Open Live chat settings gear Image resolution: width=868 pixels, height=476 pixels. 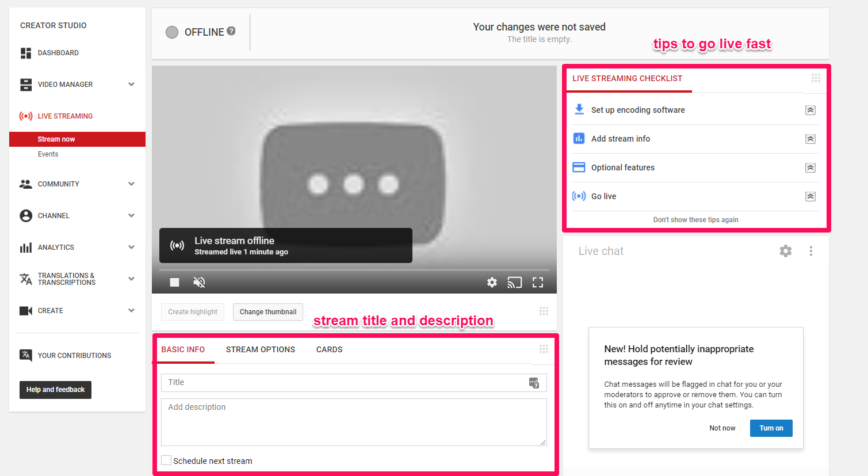coord(786,251)
